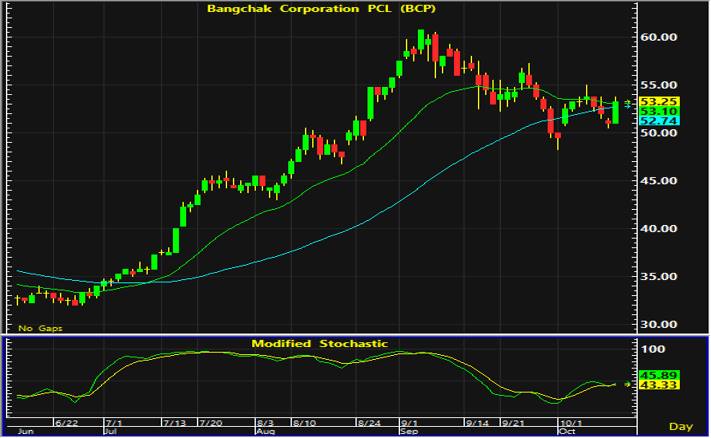Select the 10/1 date marker

tap(571, 423)
